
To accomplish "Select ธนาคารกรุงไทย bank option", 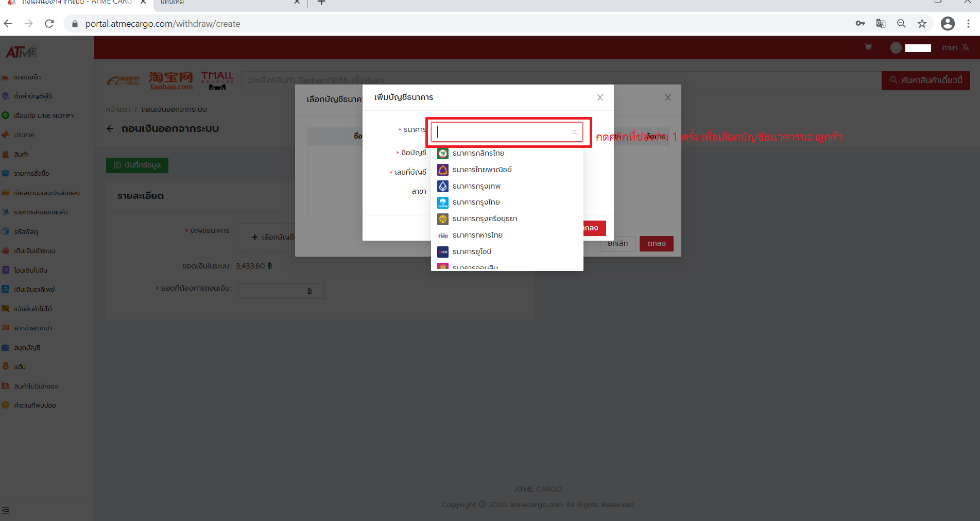I will click(x=476, y=203).
